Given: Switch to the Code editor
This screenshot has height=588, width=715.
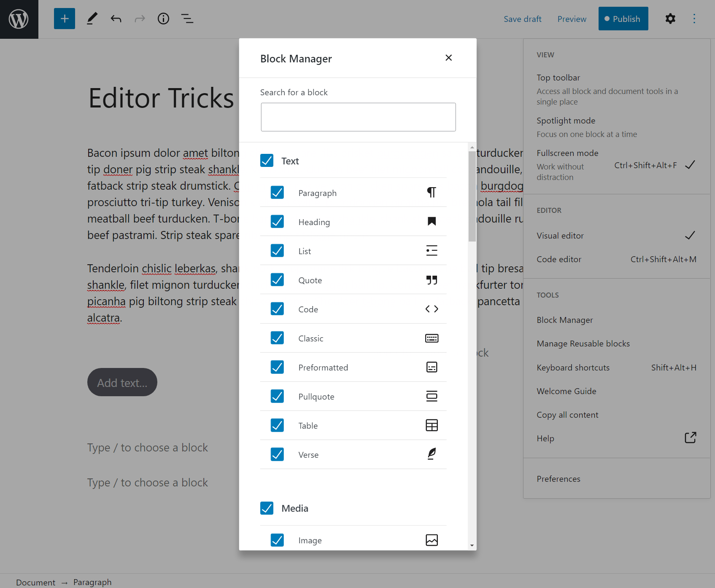Looking at the screenshot, I should pos(559,259).
